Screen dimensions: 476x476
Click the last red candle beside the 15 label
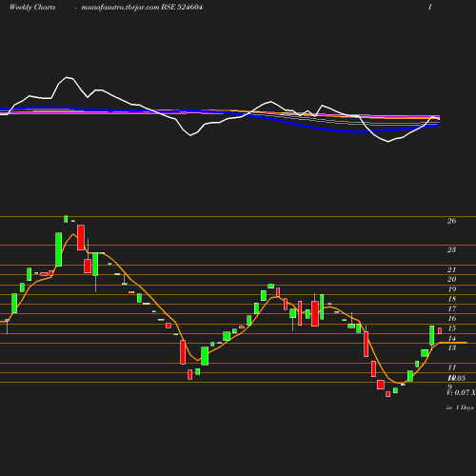pyautogui.click(x=440, y=331)
